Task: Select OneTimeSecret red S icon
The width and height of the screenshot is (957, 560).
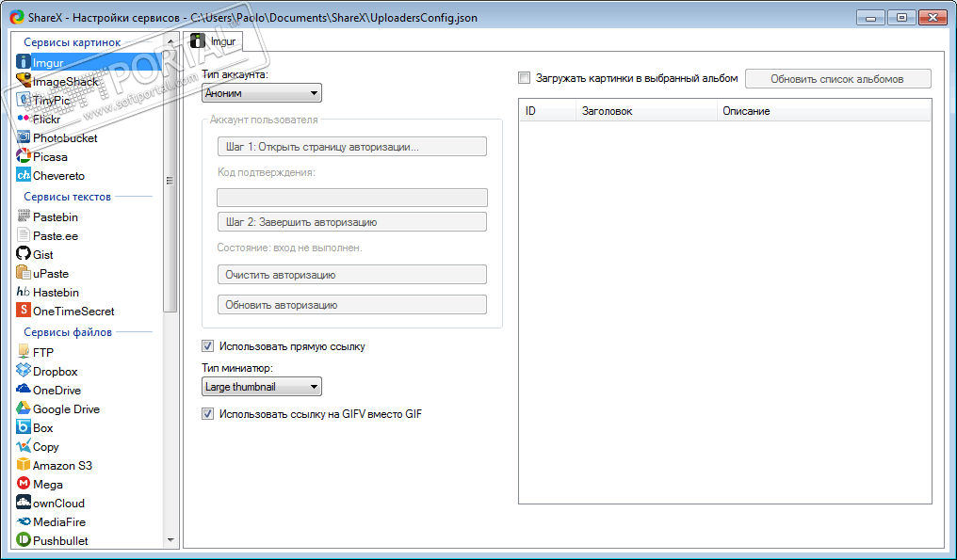Action: [x=24, y=312]
